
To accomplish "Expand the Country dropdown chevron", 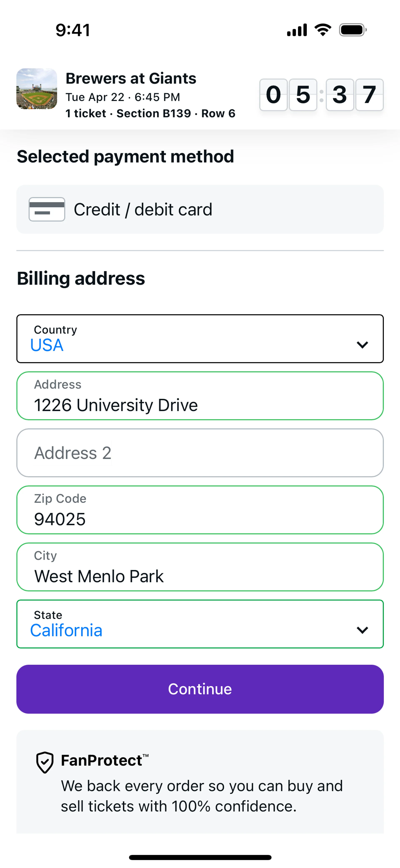I will click(362, 345).
